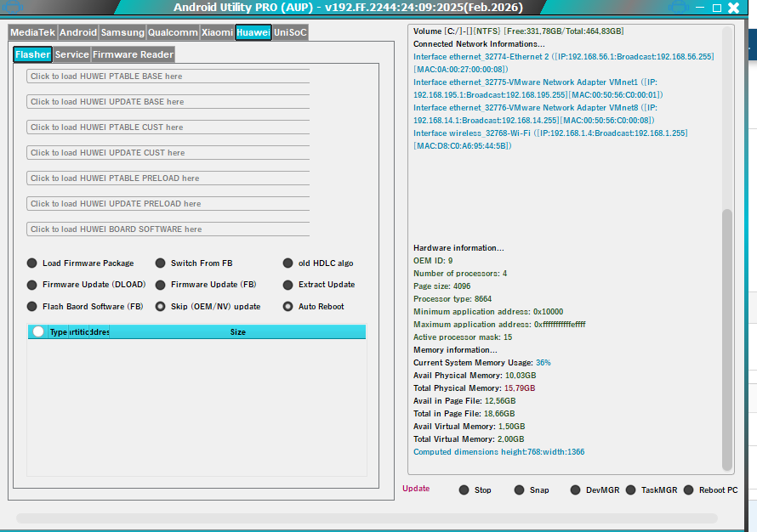Click the HUWEI UPDATE CUST load field
The image size is (757, 532).
(x=168, y=153)
